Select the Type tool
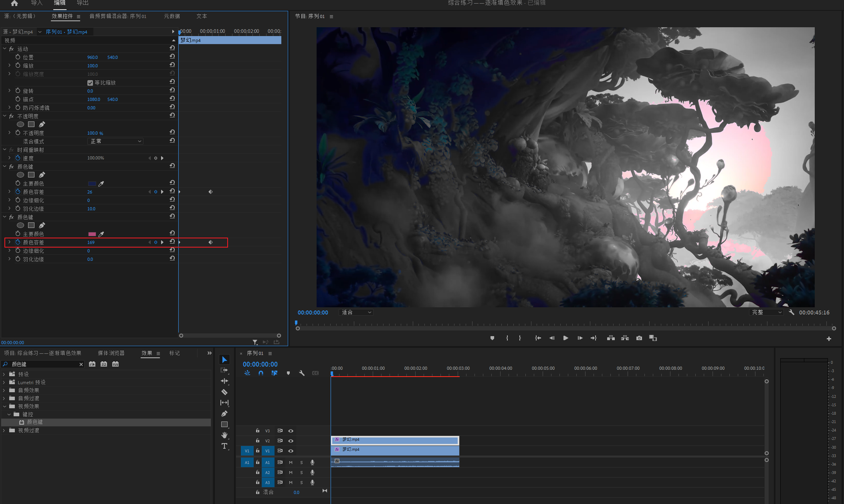The height and width of the screenshot is (504, 844). click(x=224, y=446)
